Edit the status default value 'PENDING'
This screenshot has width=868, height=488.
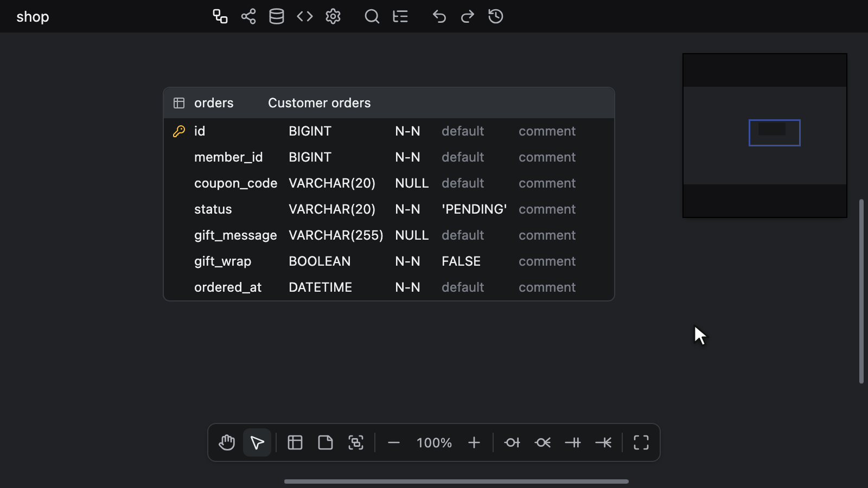[x=474, y=209]
